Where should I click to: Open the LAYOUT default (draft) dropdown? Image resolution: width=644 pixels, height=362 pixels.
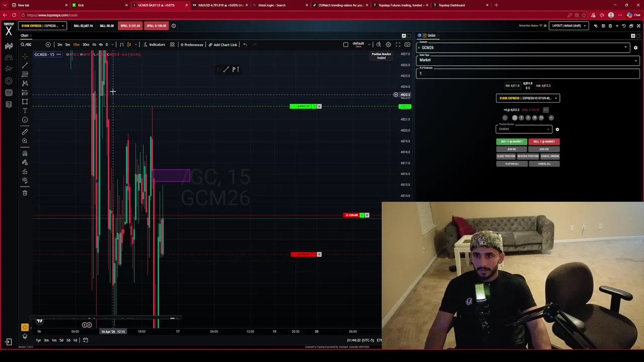point(569,26)
